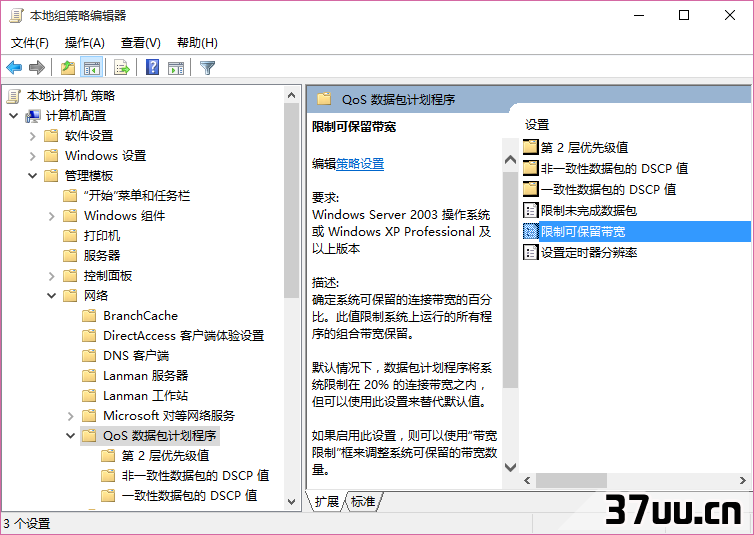This screenshot has height=535, width=754.
Task: Click folder icon of 一致性数据包的 DSCP 值 in settings list
Action: 530,188
